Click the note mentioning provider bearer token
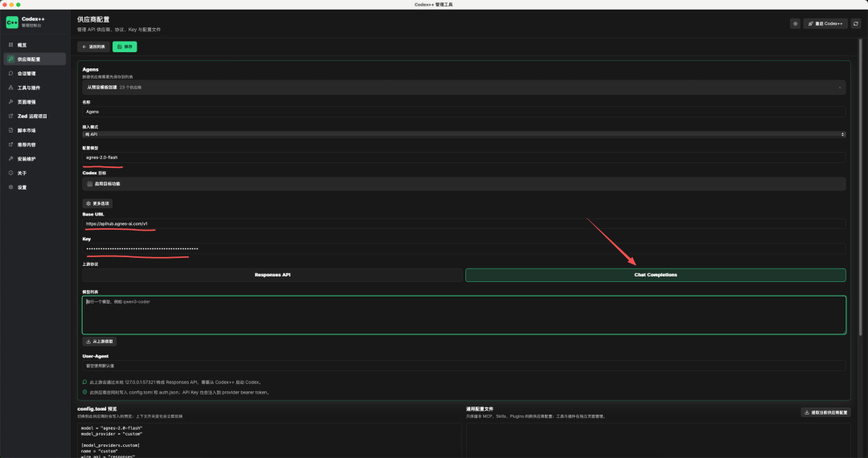The width and height of the screenshot is (868, 458). (181, 392)
